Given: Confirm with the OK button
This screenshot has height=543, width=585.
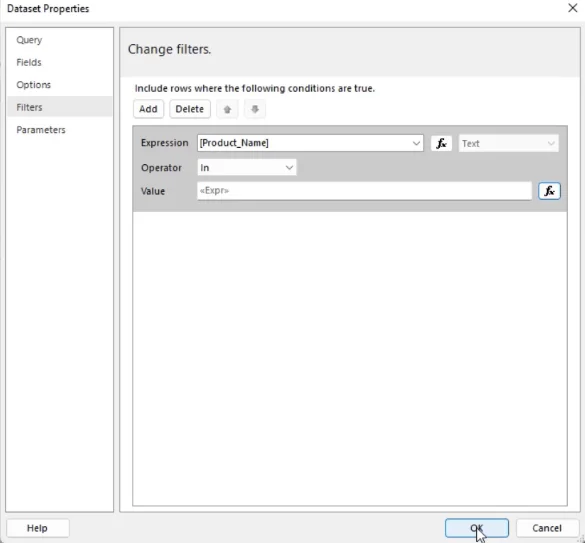Looking at the screenshot, I should [476, 528].
